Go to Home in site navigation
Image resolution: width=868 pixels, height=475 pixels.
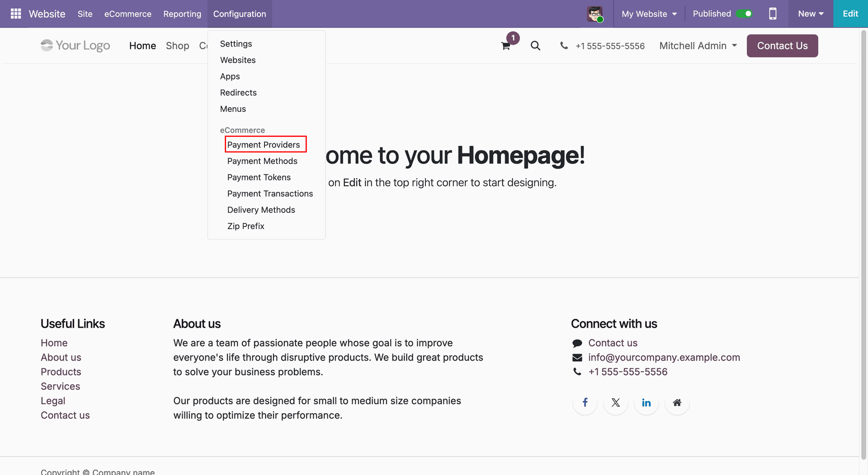click(x=142, y=46)
